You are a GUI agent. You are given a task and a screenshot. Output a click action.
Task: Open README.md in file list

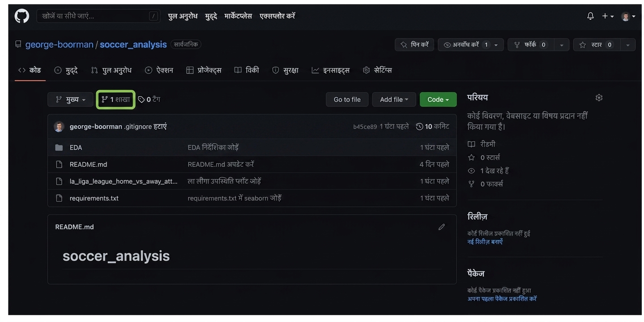88,165
